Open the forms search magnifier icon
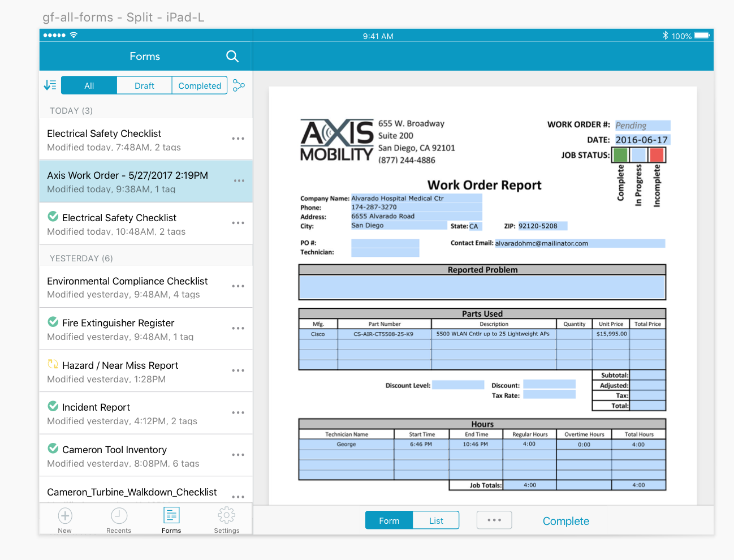 pyautogui.click(x=232, y=57)
